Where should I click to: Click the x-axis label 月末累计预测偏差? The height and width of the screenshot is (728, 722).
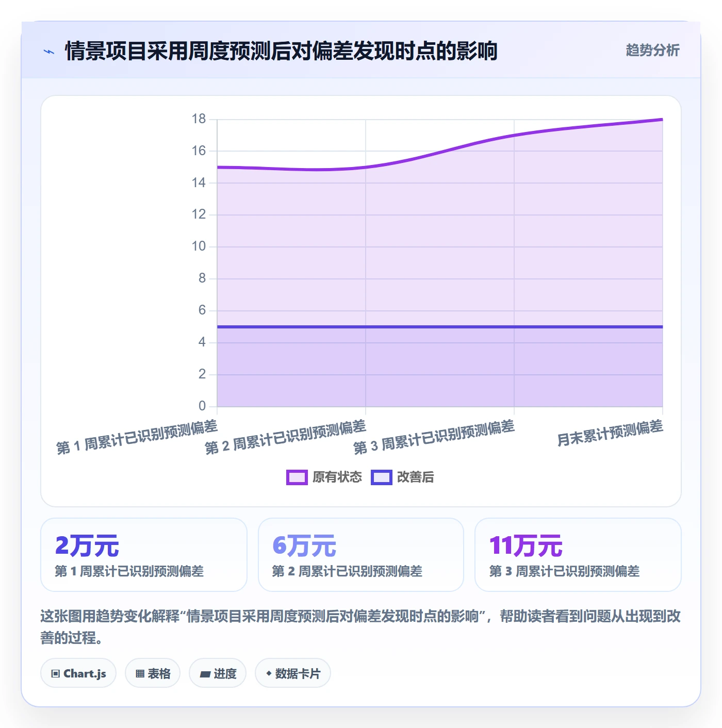click(x=610, y=434)
